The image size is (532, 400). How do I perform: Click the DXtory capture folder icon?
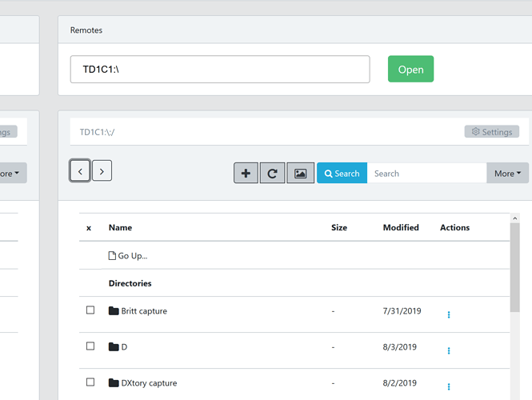114,382
